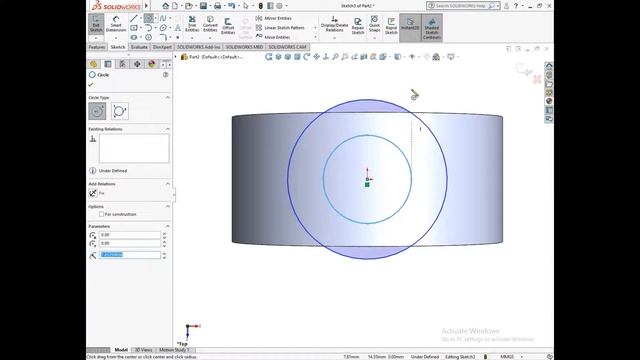The width and height of the screenshot is (640, 360).
Task: Expand the SOLIDWORKS menu arrow
Action: tap(146, 6)
